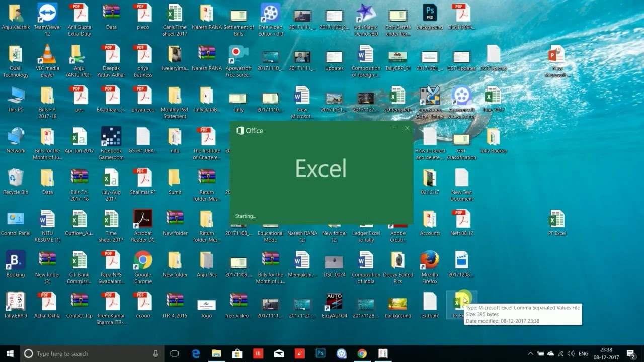Open Microsoft Store from taskbar
The height and width of the screenshot is (362, 644).
[x=237, y=354]
